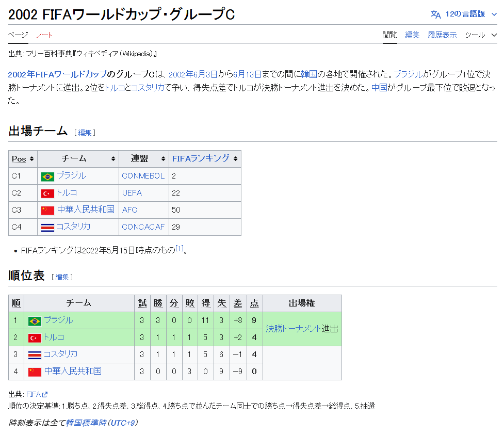Click Turkey flag in standings table
The width and height of the screenshot is (504, 435).
click(x=35, y=338)
